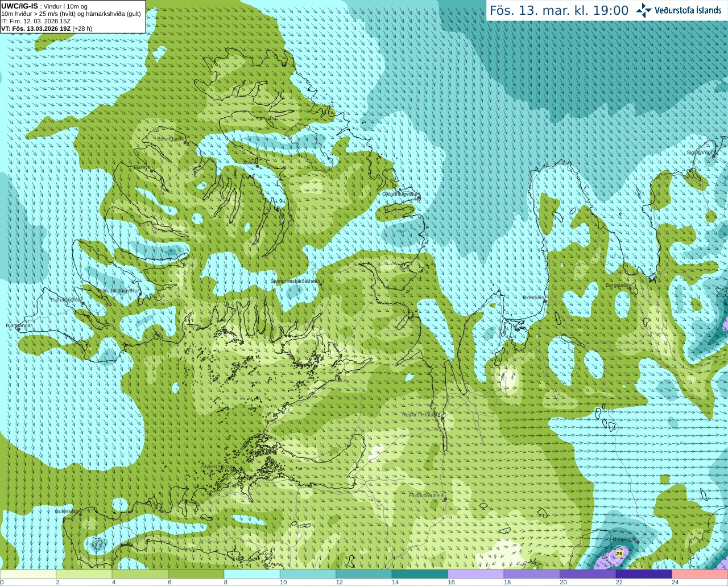
Task: Select the 6–8 m/s legend swatch
Action: pos(196,574)
